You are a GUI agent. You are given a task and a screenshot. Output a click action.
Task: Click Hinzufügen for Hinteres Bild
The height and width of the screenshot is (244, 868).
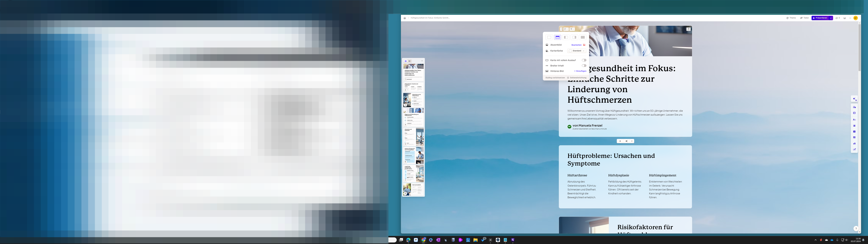(x=580, y=71)
